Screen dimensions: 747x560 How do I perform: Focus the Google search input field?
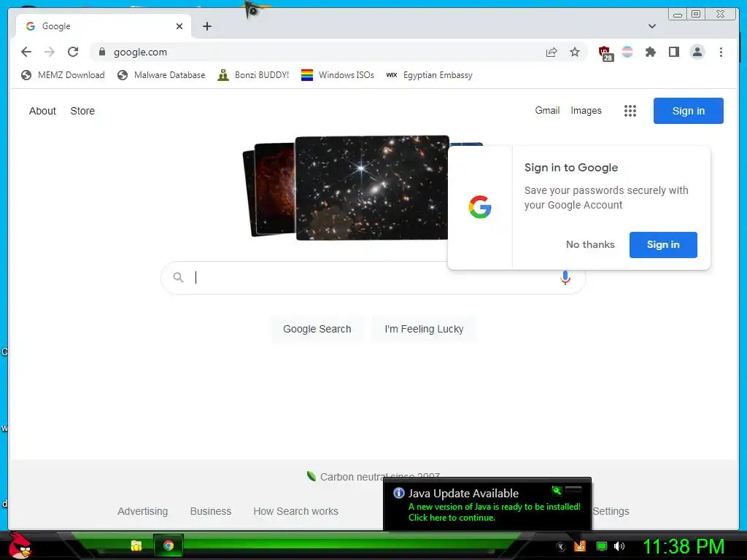tap(371, 278)
